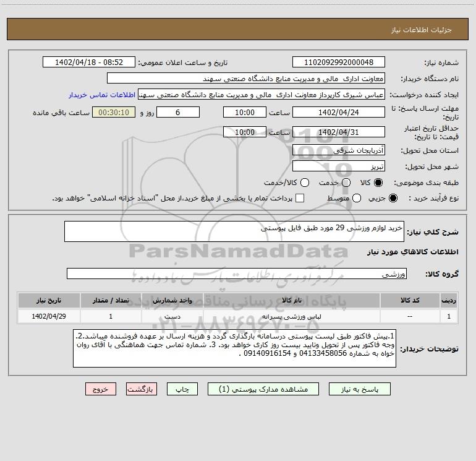Click the page title جزئیات اطلاعات نیاز
Image resolution: width=476 pixels, height=461 pixels.
click(x=421, y=30)
